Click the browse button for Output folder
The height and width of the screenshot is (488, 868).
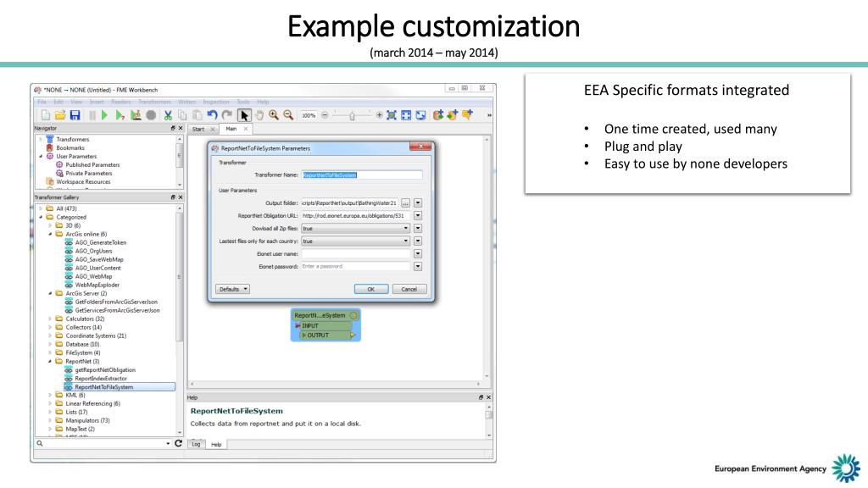click(x=405, y=203)
